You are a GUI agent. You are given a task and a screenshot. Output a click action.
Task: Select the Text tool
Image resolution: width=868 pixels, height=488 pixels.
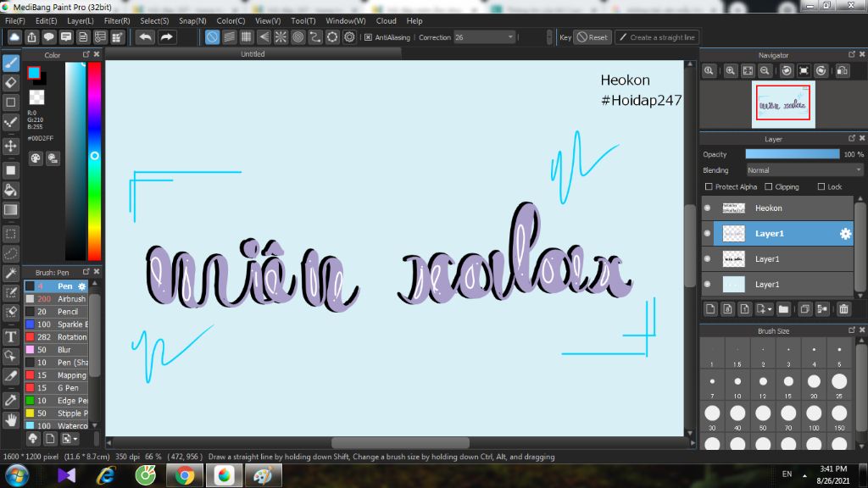[x=11, y=337]
